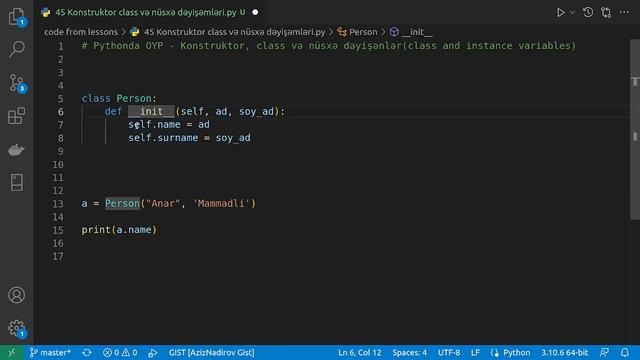Open the Manage settings gear
The width and height of the screenshot is (640, 360).
[x=16, y=328]
